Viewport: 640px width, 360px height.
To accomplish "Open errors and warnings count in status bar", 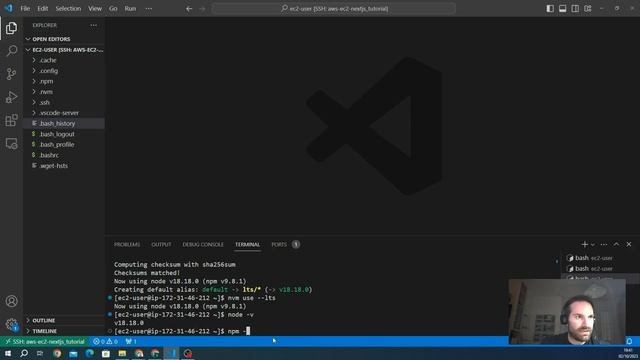I will pos(105,341).
